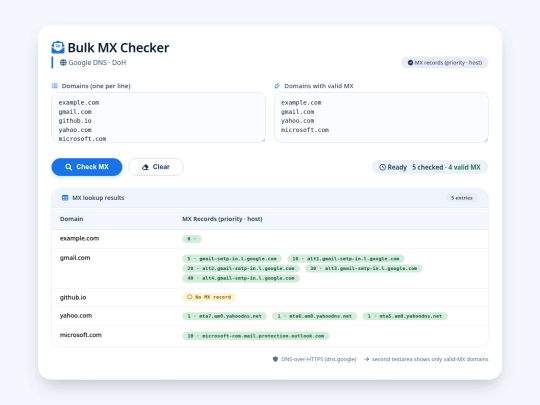540x405 pixels.
Task: Click the list icon beside Domains (one per line)
Action: tap(54, 86)
